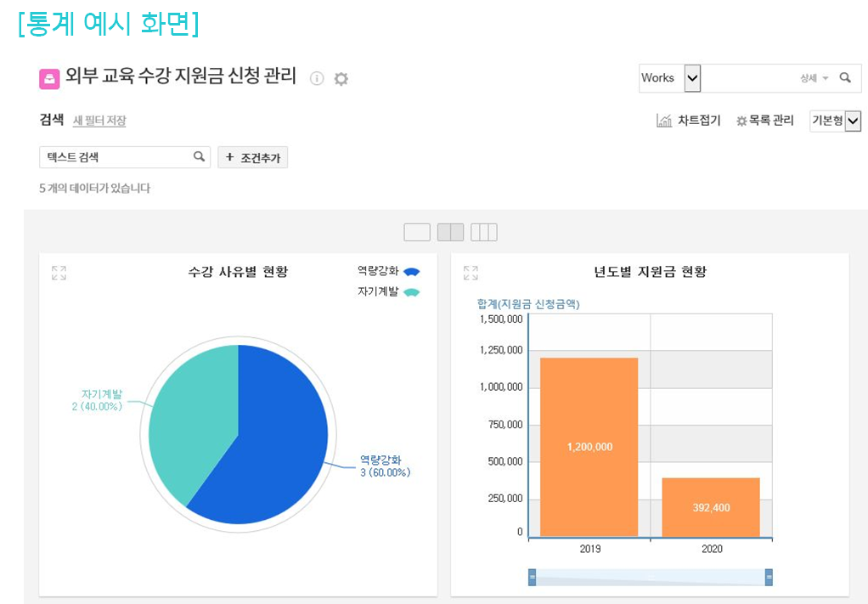Click the 조건추가 button

253,157
